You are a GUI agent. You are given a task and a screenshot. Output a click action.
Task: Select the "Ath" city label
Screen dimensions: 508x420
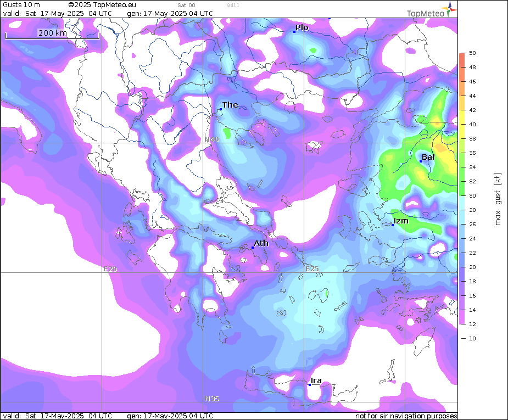[x=261, y=243]
